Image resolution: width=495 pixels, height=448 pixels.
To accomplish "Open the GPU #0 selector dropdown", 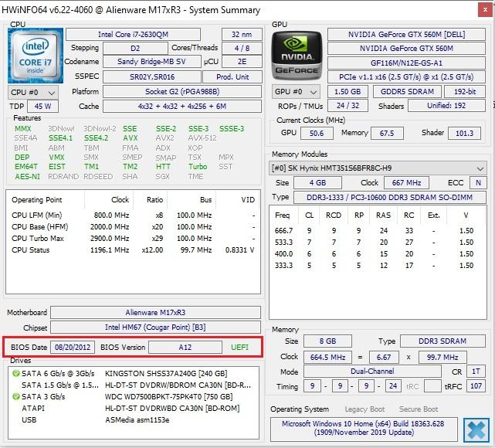I will coord(296,92).
